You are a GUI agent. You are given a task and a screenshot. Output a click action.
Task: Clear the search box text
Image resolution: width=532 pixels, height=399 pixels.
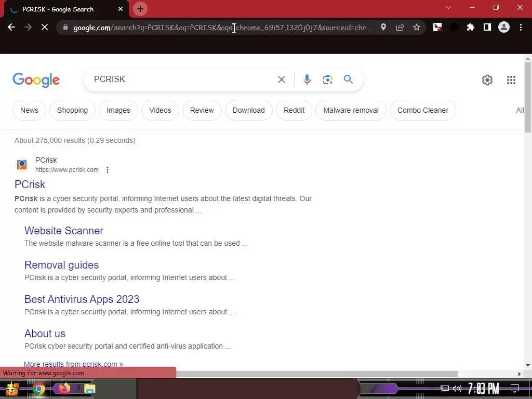281,79
